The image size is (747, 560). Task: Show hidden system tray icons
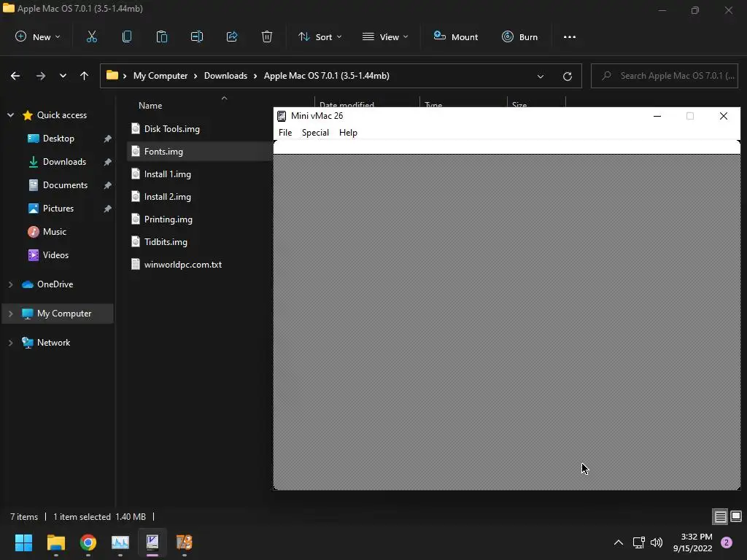(x=619, y=542)
